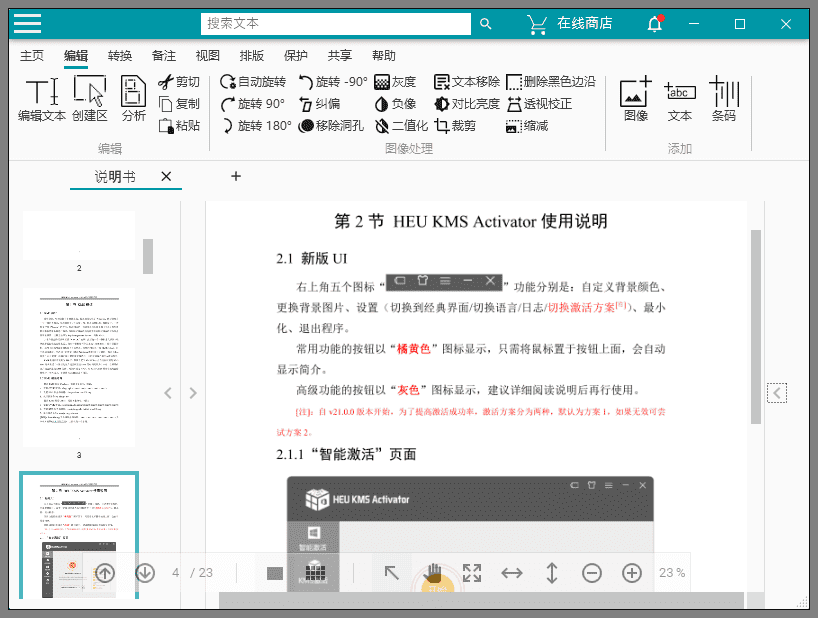Open the 排版 ribbon tab
Screen dimensions: 818x618
click(x=251, y=56)
